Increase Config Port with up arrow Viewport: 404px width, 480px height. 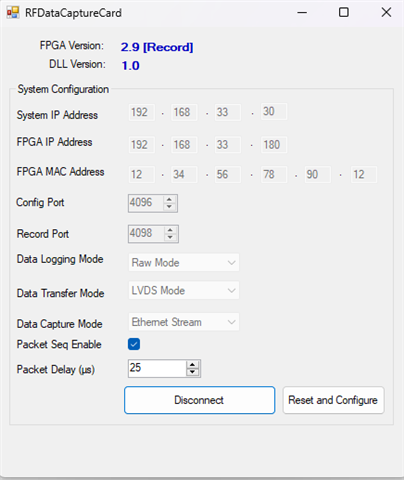tap(169, 199)
